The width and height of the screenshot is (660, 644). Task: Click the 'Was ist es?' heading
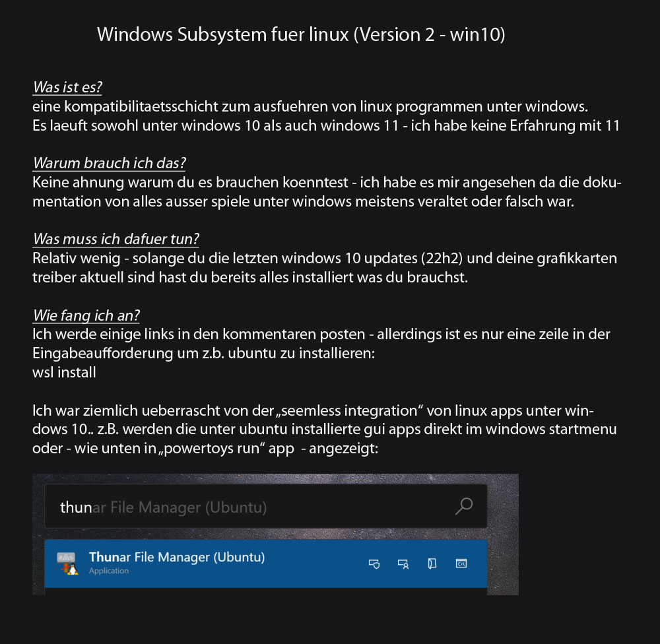pos(67,87)
